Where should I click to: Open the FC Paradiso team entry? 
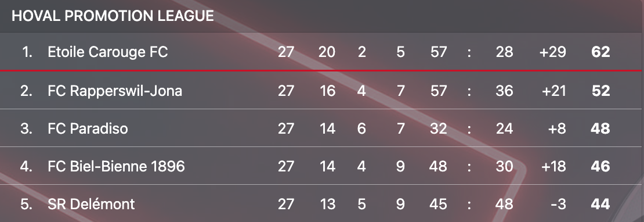coord(88,128)
